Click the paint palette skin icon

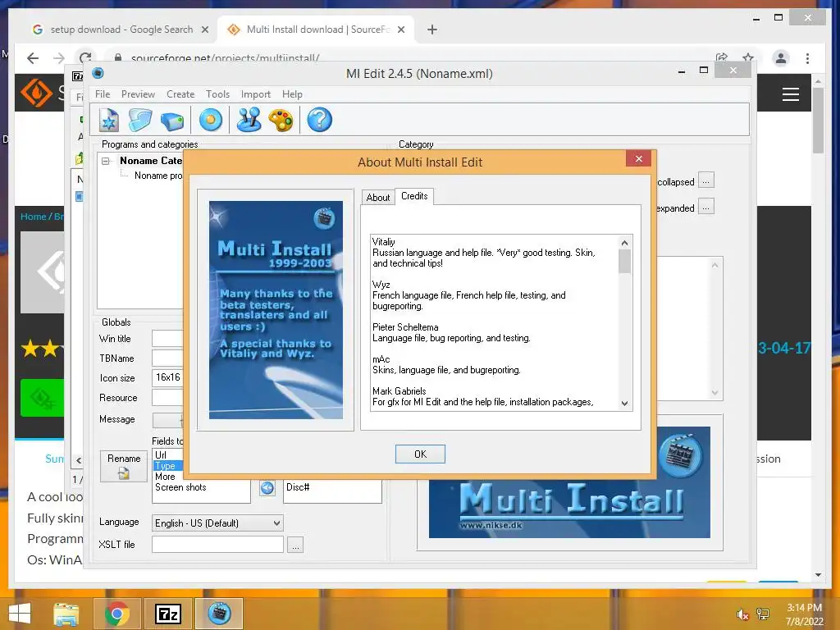click(281, 120)
